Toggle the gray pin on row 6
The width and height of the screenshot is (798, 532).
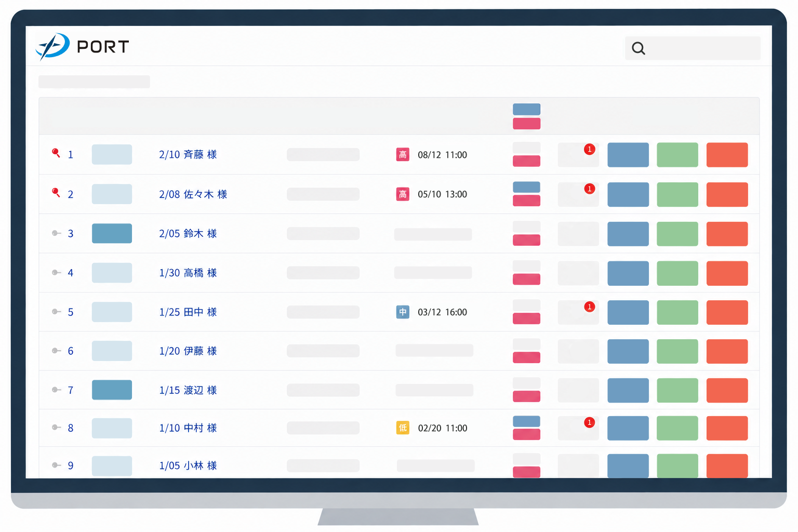click(57, 351)
